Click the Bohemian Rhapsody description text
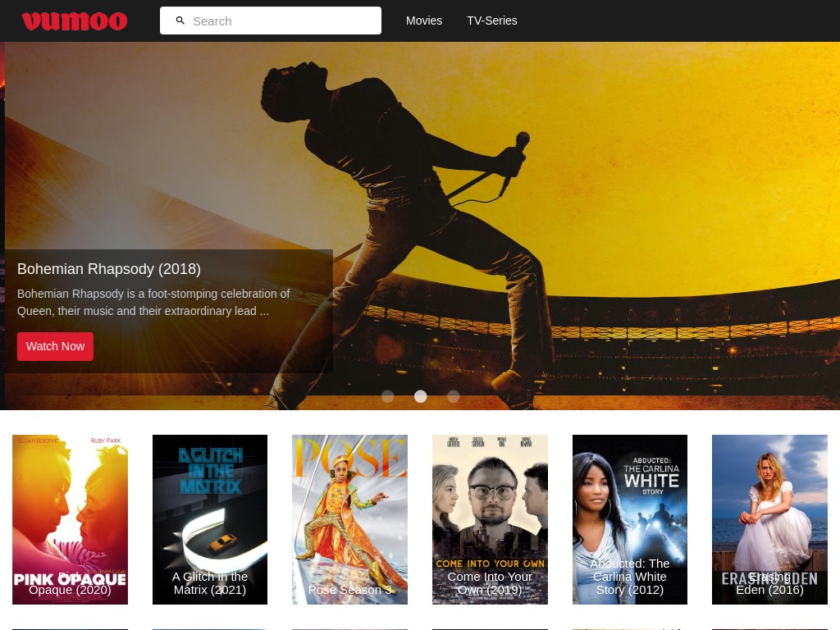840x630 pixels. 153,302
